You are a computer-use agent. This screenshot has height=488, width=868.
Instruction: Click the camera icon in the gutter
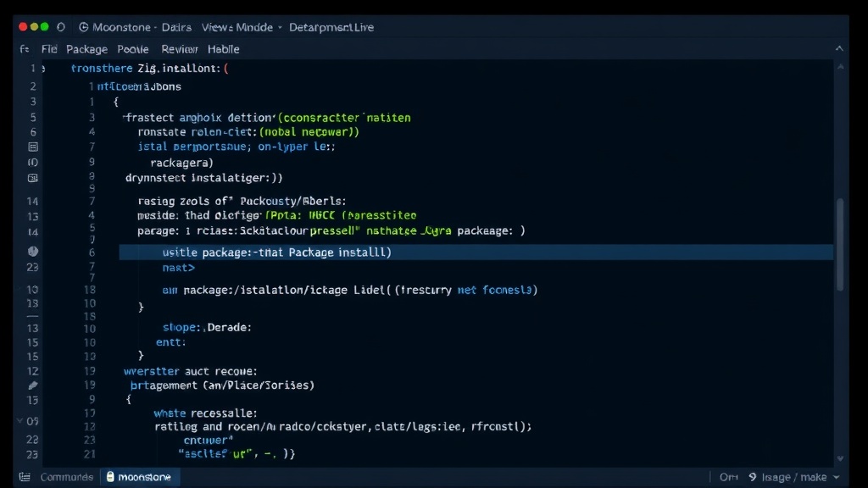click(33, 178)
